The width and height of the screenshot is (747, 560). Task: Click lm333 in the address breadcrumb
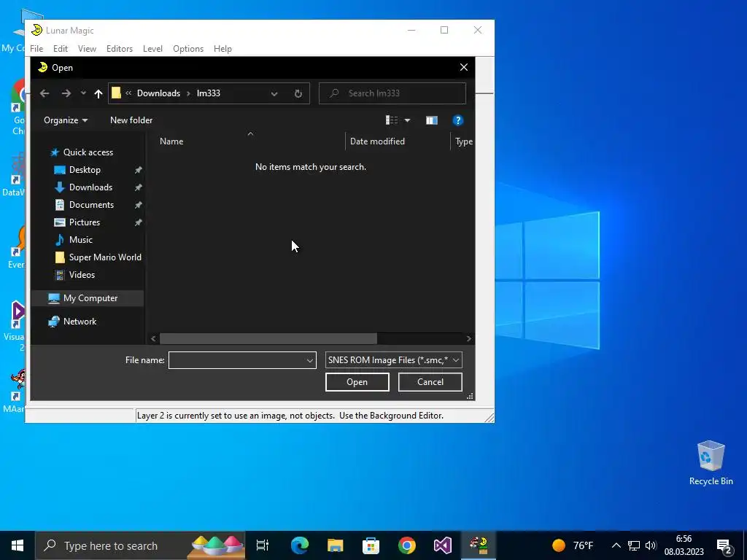(209, 93)
